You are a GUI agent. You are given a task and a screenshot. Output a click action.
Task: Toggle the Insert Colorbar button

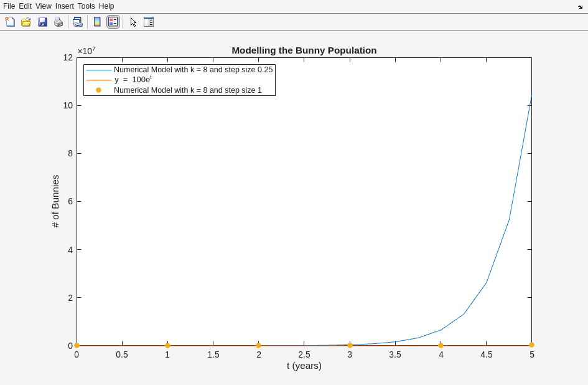coord(97,22)
